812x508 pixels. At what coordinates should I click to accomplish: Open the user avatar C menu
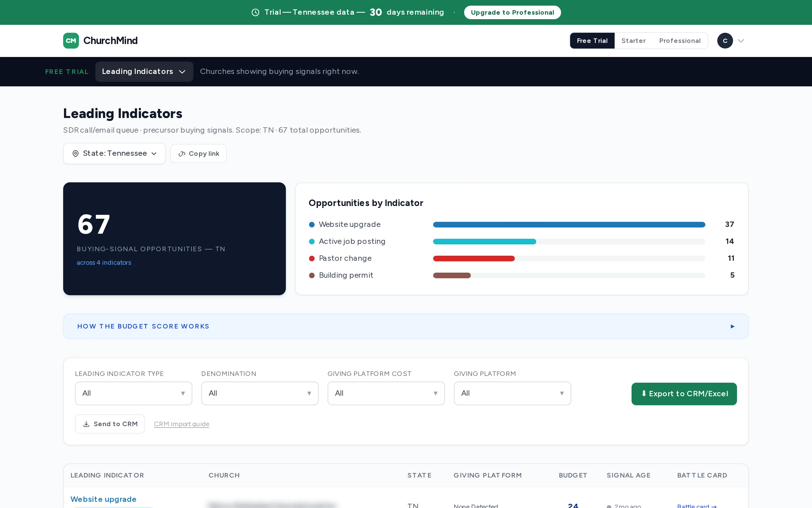725,41
